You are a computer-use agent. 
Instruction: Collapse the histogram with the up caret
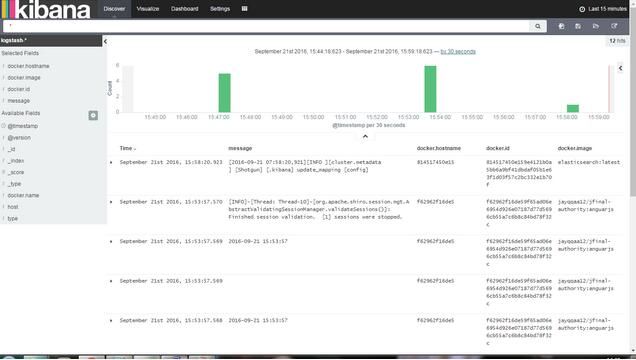tap(365, 137)
